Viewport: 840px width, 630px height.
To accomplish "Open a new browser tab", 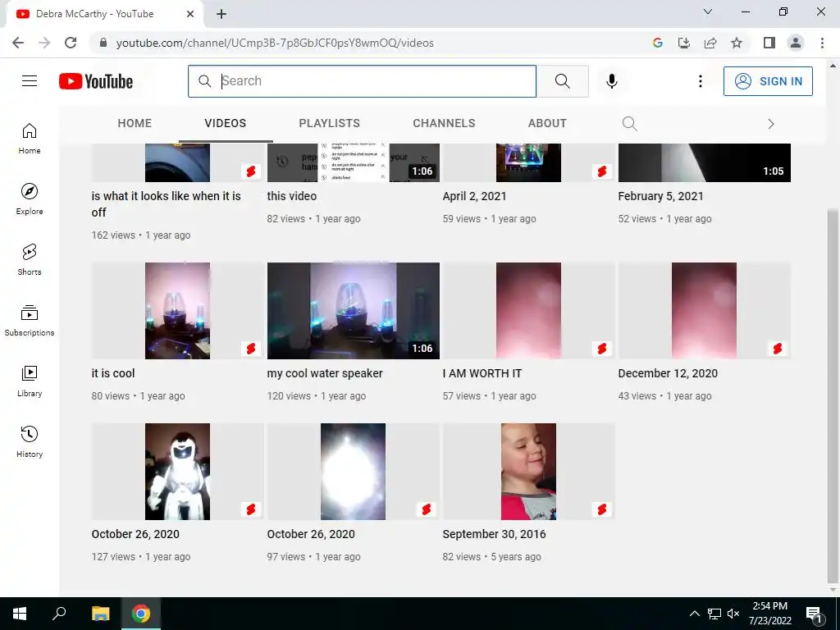I will pos(221,14).
